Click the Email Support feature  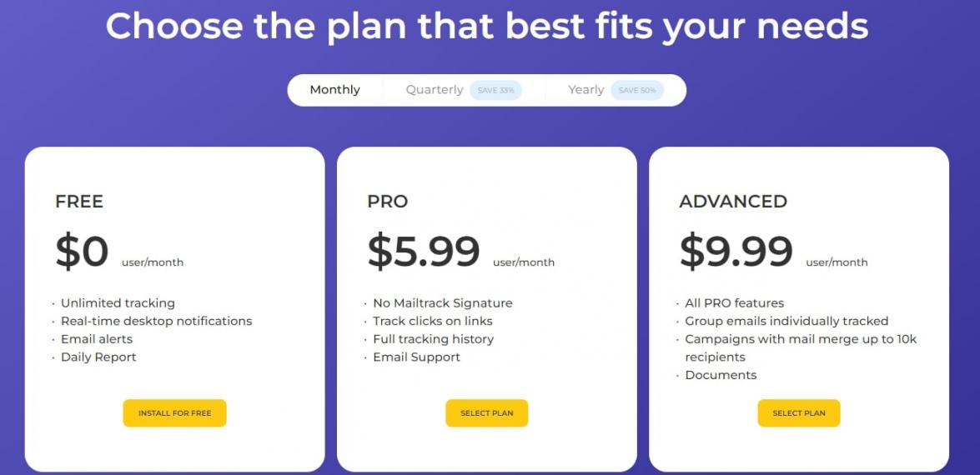416,357
